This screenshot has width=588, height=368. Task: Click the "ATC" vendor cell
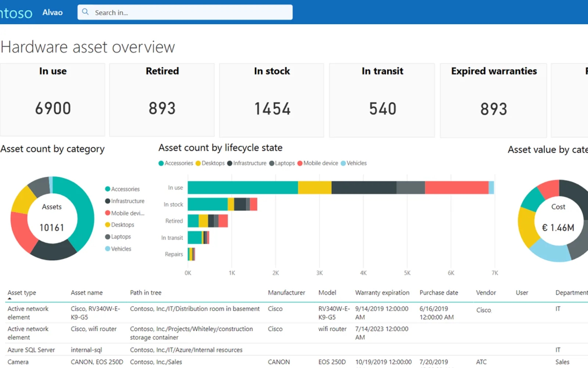click(x=481, y=362)
